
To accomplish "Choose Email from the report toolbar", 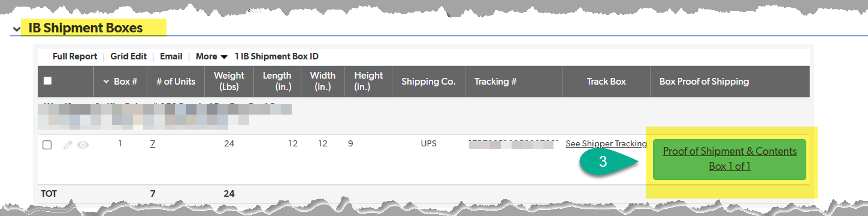I will click(171, 56).
